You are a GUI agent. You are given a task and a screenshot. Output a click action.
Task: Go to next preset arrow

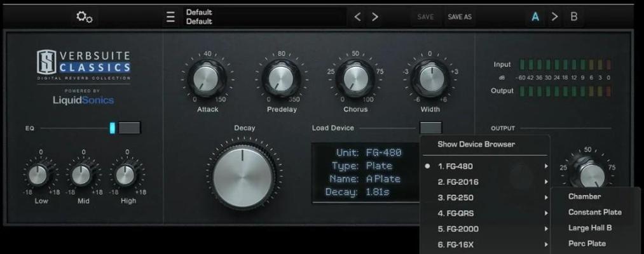(375, 17)
